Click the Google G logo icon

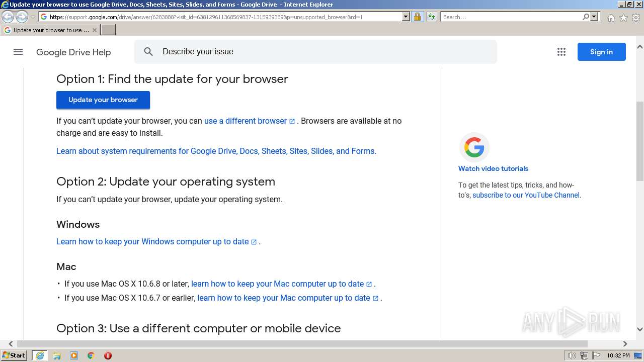click(x=474, y=147)
